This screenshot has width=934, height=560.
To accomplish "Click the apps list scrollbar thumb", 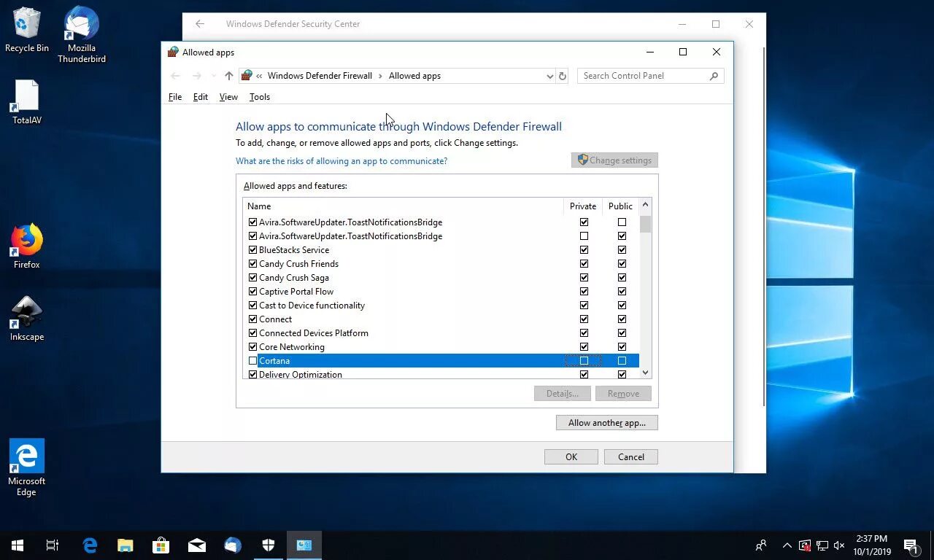I will [x=645, y=223].
